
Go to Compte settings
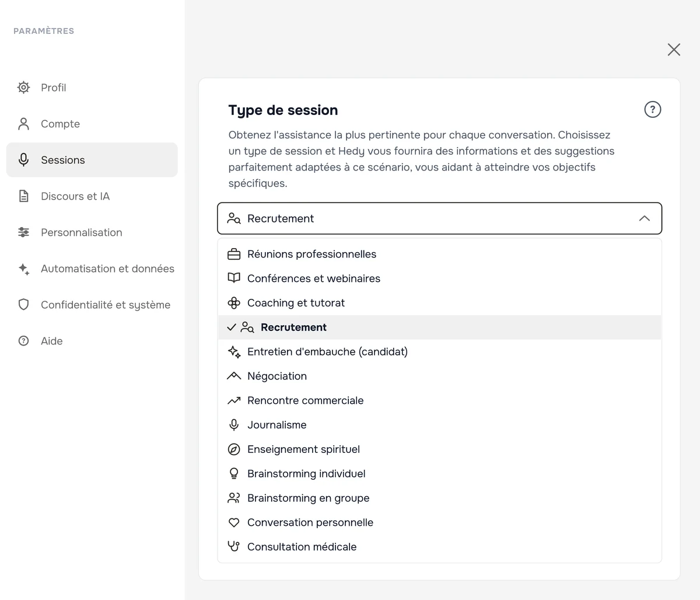92,124
